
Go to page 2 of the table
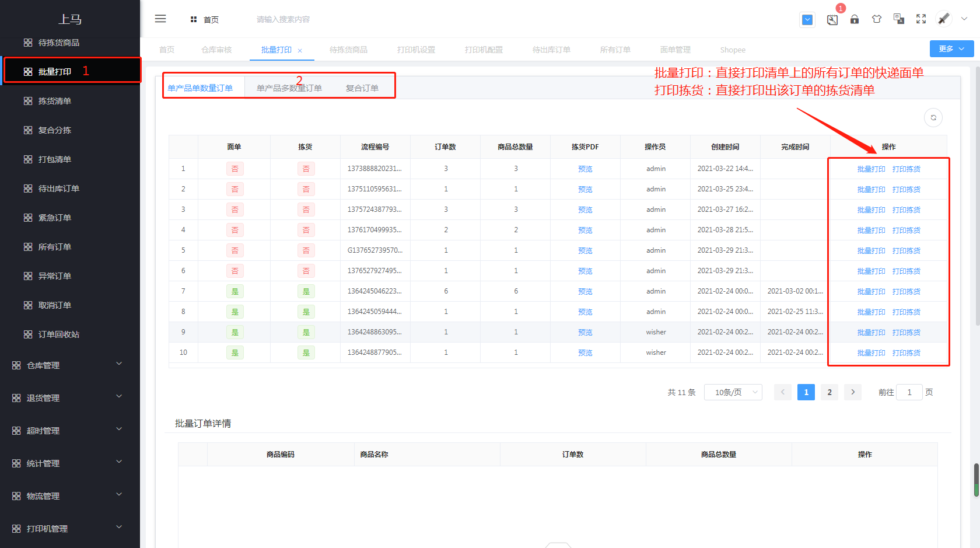(829, 392)
